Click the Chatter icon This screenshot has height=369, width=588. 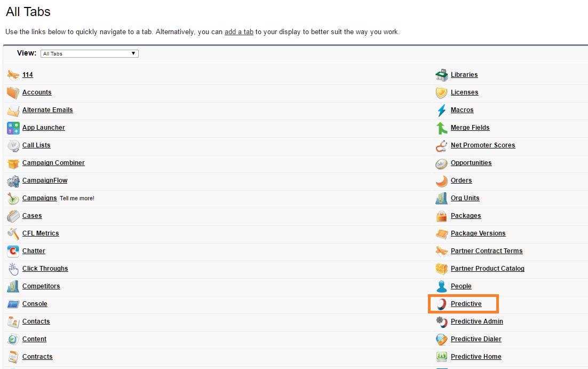(13, 251)
